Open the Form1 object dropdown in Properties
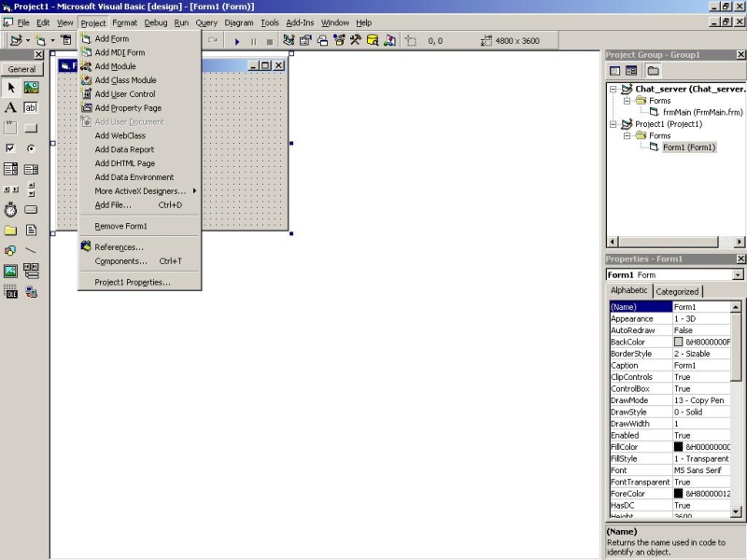Screen dimensions: 747x560 tap(738, 274)
